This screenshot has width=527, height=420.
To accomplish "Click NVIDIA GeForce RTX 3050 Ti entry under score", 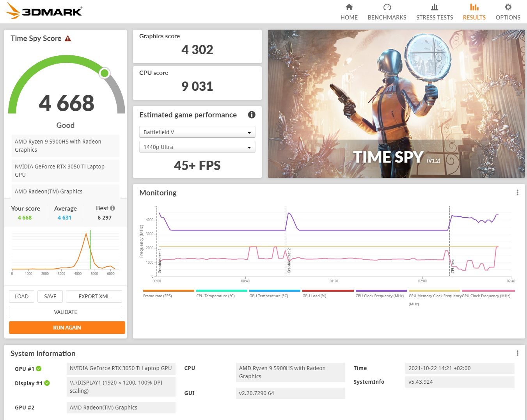I will point(66,171).
